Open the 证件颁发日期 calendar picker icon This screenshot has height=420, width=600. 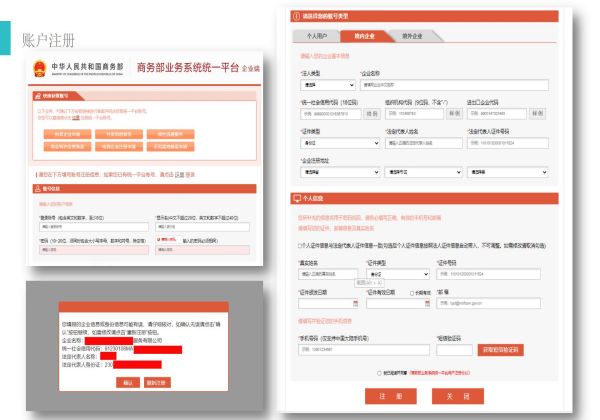[356, 303]
